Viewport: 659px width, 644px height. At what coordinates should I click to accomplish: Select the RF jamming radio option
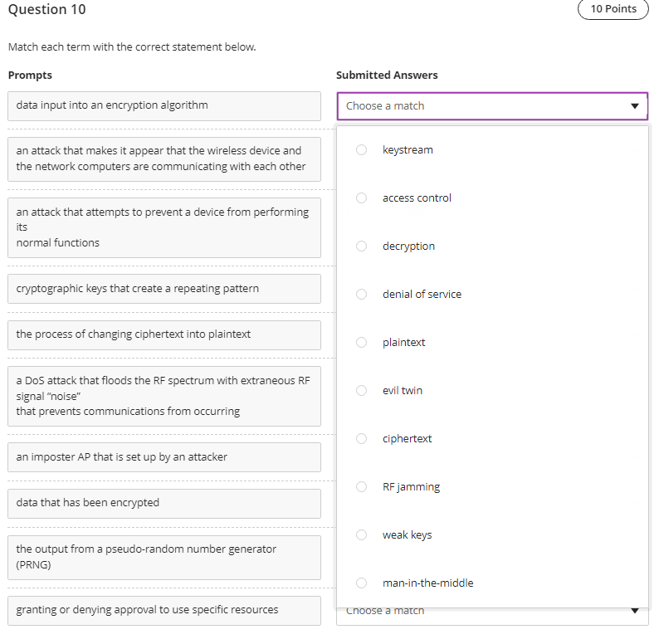[x=361, y=487]
